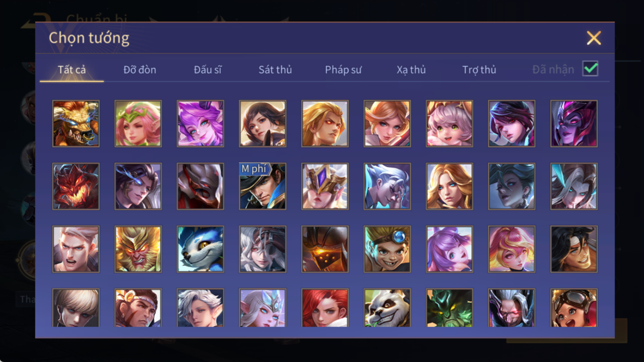The height and width of the screenshot is (362, 644).
Task: Choose the pink-haired girl with leaf crown
Action: (138, 123)
